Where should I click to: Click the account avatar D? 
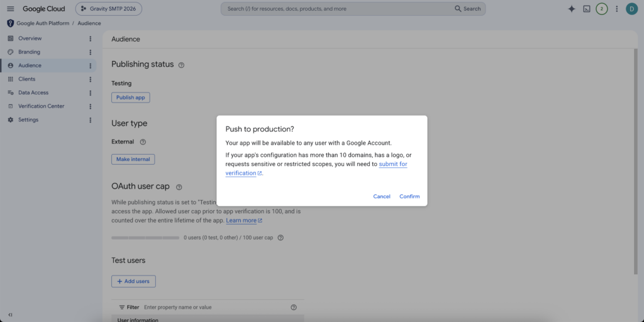click(x=631, y=9)
